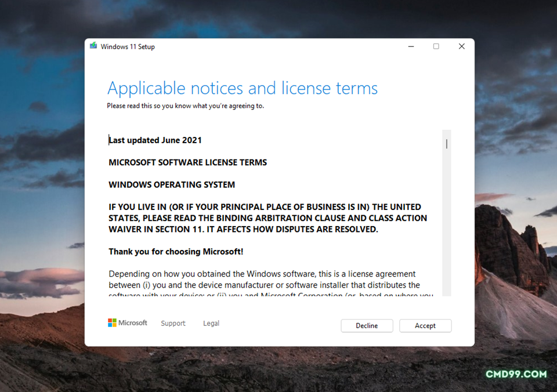The width and height of the screenshot is (557, 392).
Task: Click 'Please read this so you know' subtitle
Action: click(186, 106)
